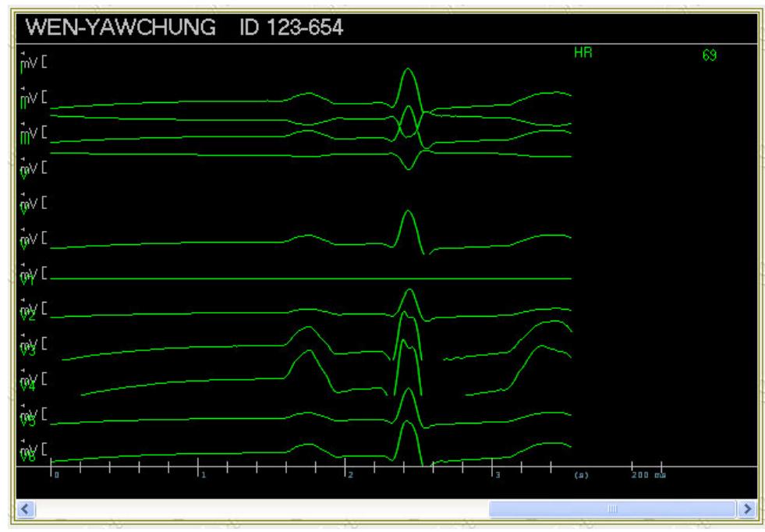Click the green HR label

pos(583,53)
